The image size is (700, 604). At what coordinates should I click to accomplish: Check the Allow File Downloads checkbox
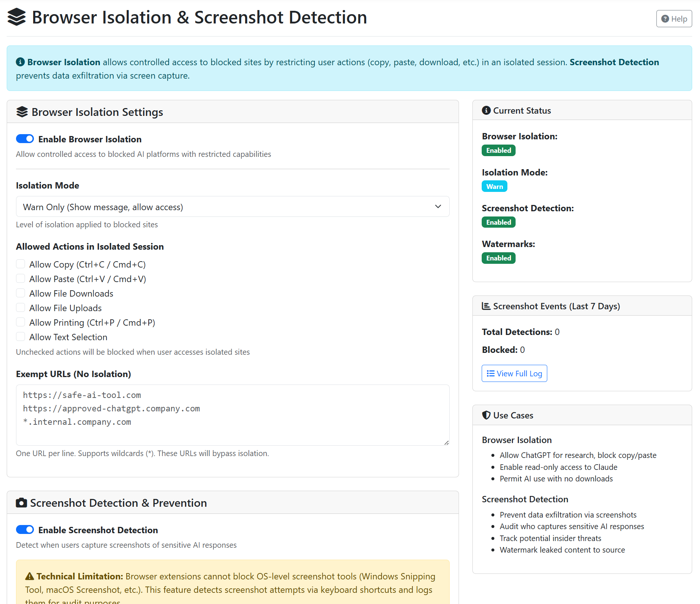(20, 293)
